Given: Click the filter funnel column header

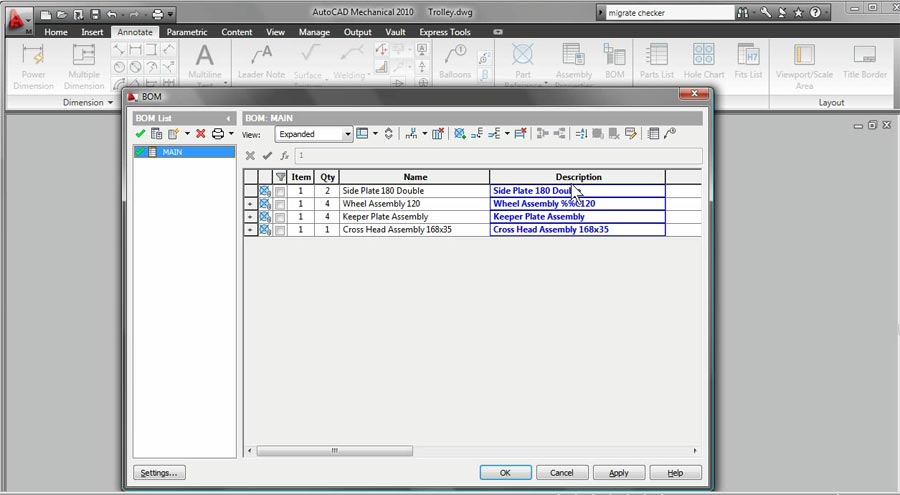Looking at the screenshot, I should (280, 177).
